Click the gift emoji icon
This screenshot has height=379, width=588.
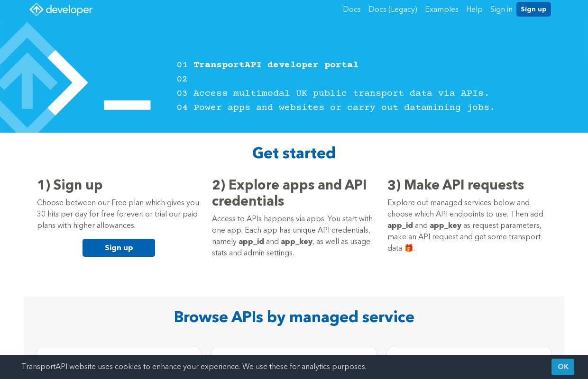(x=409, y=248)
